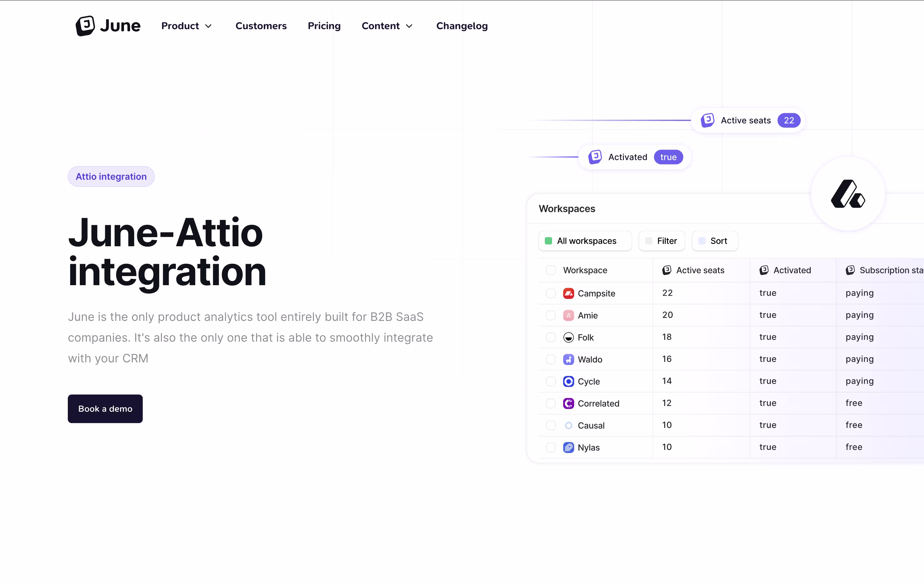Click green square in All workspaces button
Screen dimensions: 924x584
click(548, 241)
